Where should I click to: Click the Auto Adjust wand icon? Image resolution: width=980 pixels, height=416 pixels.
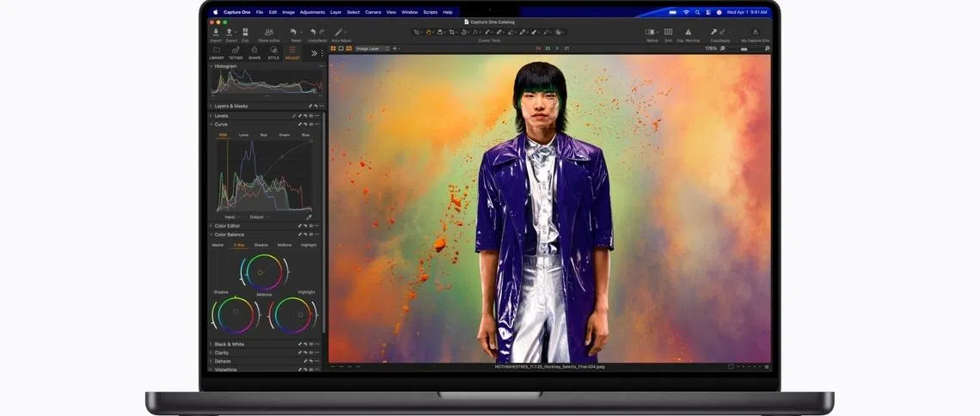(339, 32)
